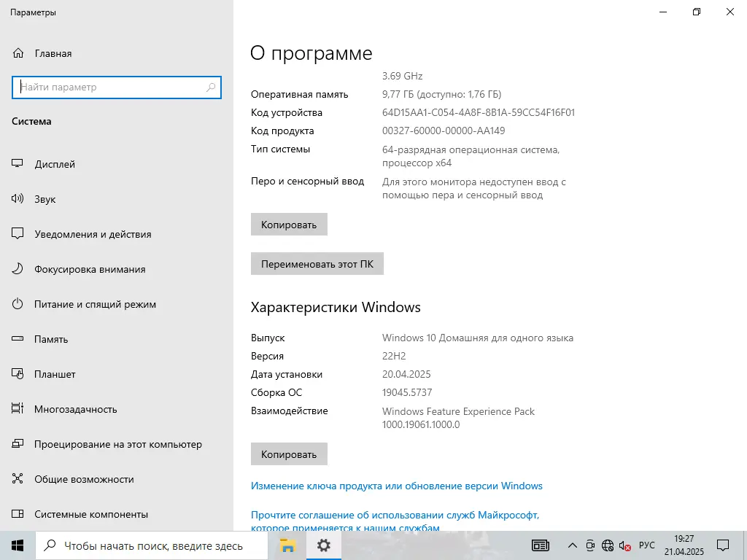Viewport: 747px width, 560px height.
Task: Click the taskbar search box
Action: point(152,545)
